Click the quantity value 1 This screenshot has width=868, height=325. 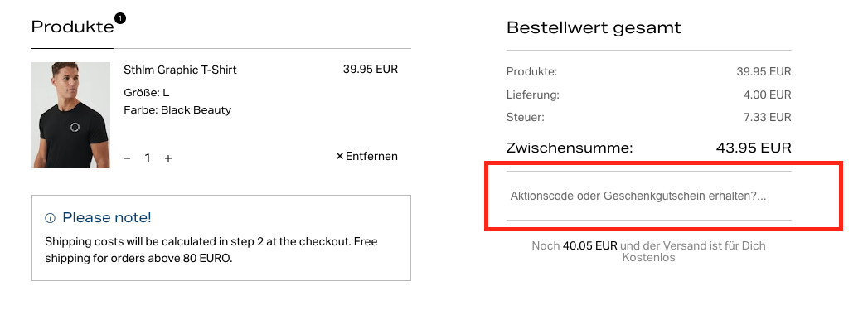point(148,158)
